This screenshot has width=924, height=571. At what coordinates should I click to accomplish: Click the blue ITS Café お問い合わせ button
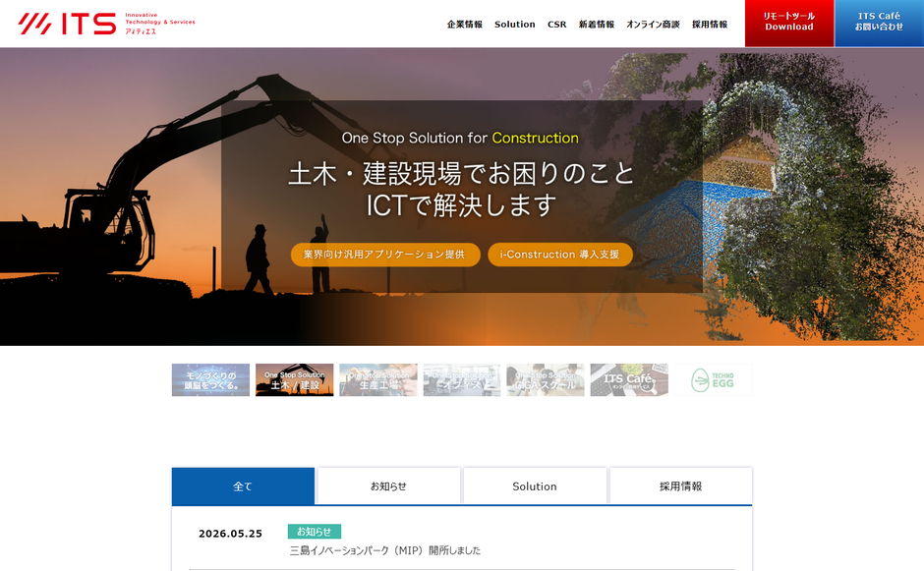point(879,23)
